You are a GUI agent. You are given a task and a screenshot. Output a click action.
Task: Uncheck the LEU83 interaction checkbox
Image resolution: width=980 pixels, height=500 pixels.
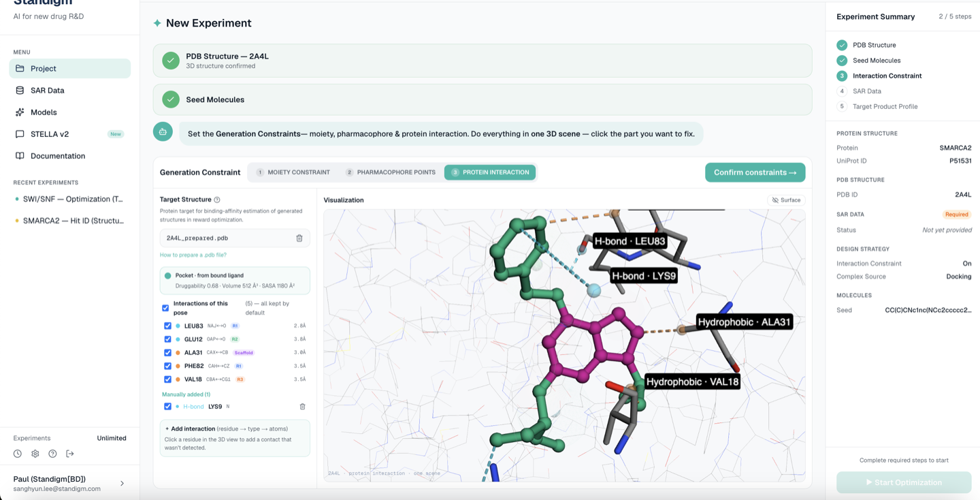167,326
